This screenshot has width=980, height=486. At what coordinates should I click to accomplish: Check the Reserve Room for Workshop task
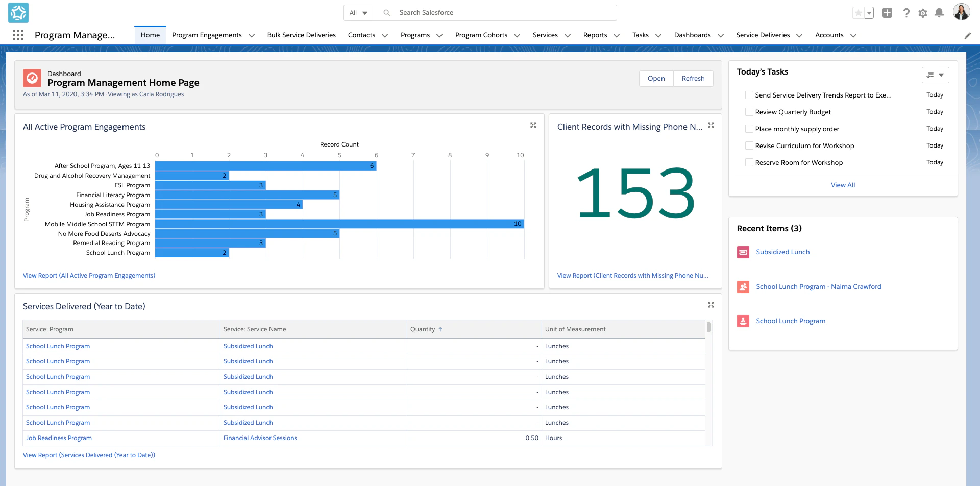[x=749, y=162]
